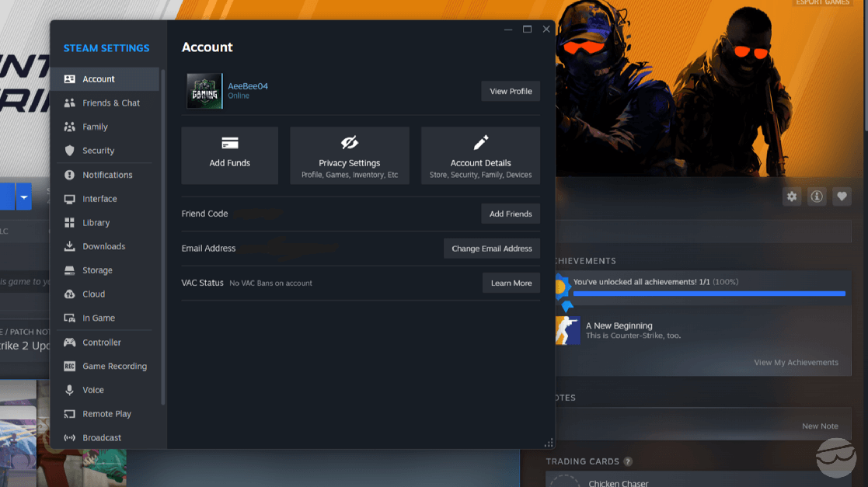Open Friends & Chat settings
The image size is (868, 487).
(105, 103)
